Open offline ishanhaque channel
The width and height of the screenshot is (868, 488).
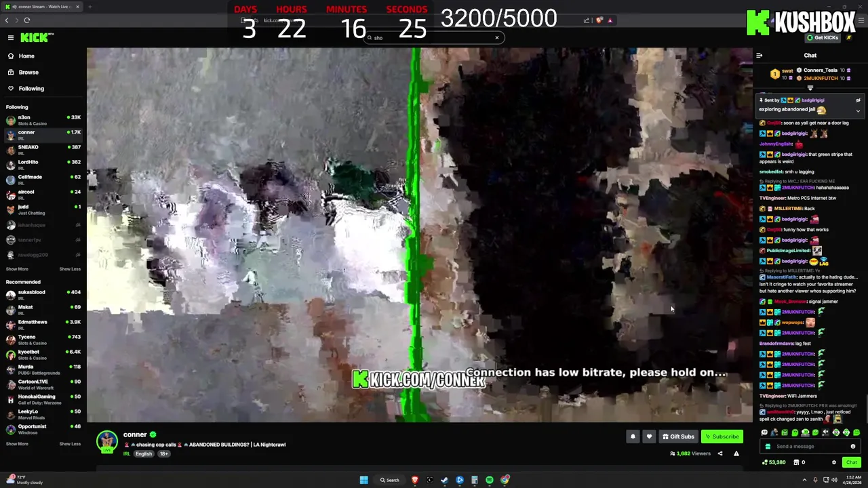click(x=42, y=225)
